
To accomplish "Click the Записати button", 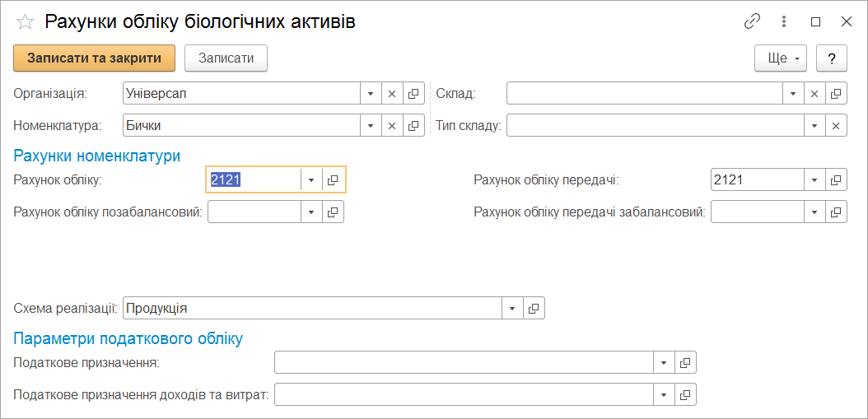I will (226, 58).
